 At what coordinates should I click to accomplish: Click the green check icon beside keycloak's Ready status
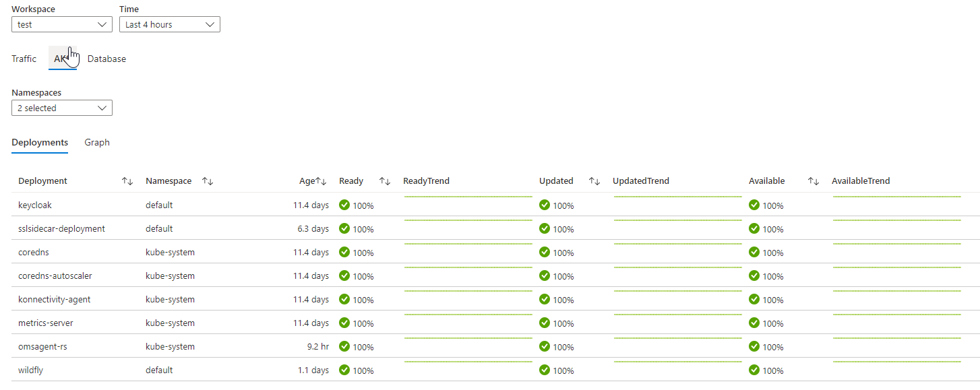[343, 205]
